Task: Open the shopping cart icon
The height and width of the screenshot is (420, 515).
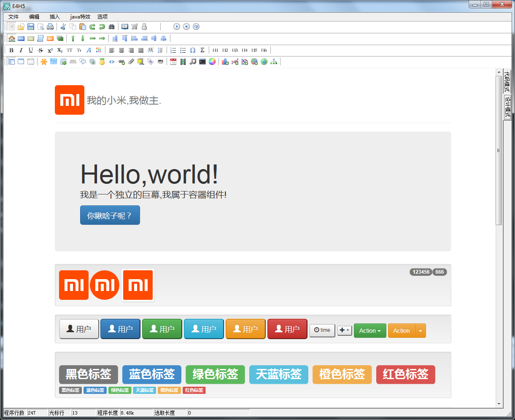Action: click(x=135, y=27)
